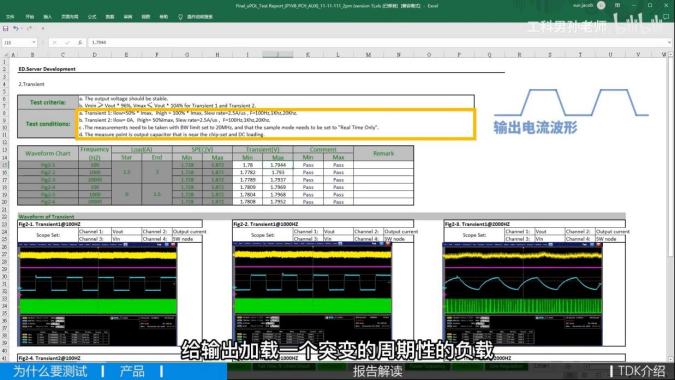Image resolution: width=675 pixels, height=380 pixels.
Task: Select 'Fig2-1. Transient1@100HZ' caption cell
Action: click(110, 224)
